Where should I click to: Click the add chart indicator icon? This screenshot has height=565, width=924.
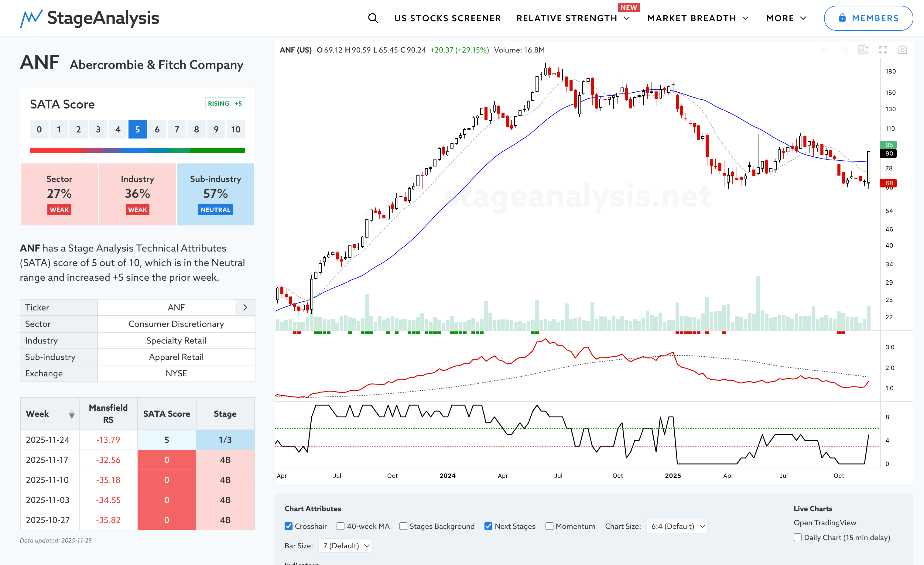pos(863,50)
